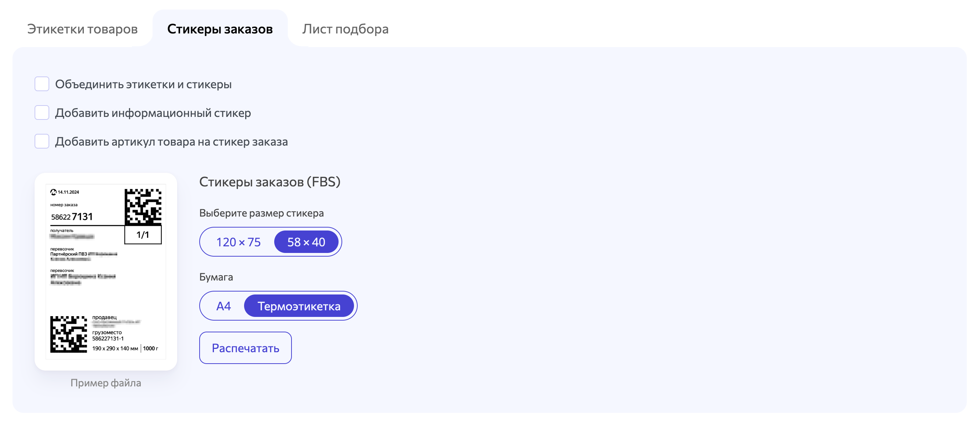Screen dimensions: 980x425
Task: Click order number 586227131 on the preview
Action: (x=72, y=217)
